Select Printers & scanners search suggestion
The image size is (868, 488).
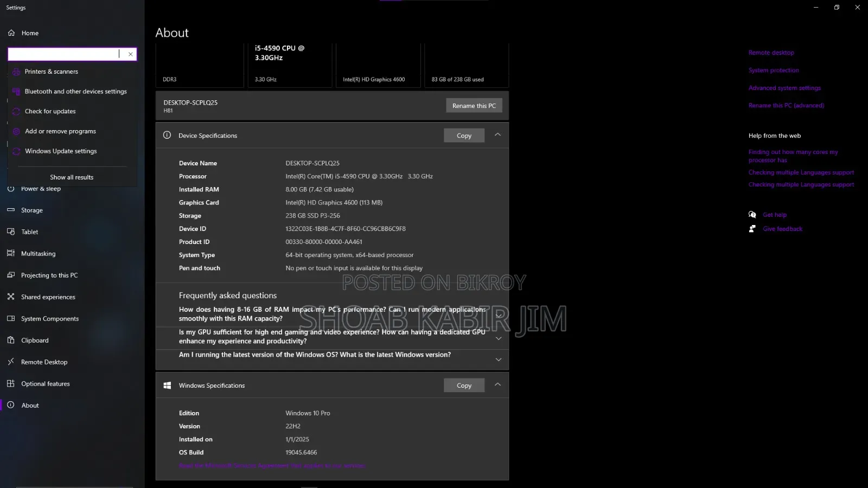click(72, 72)
